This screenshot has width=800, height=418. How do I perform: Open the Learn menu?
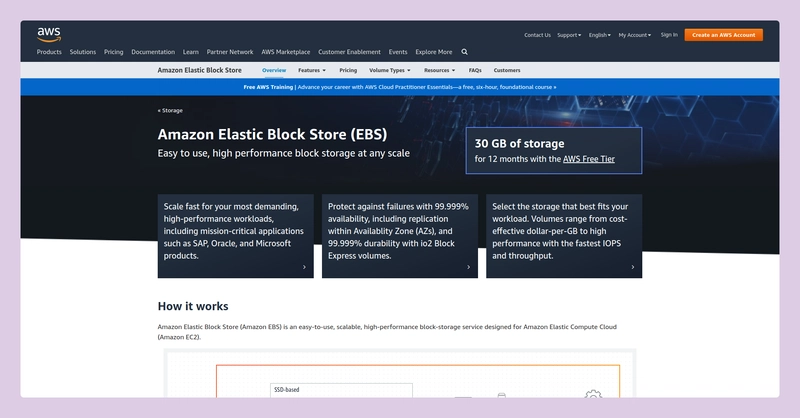[191, 52]
